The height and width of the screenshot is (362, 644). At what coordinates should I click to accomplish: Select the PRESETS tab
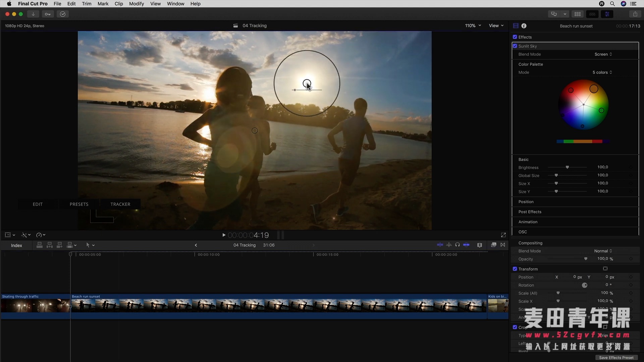[79, 204]
